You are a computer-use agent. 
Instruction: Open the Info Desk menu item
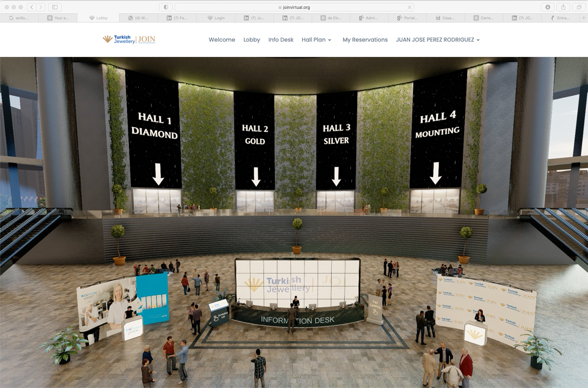click(x=281, y=40)
